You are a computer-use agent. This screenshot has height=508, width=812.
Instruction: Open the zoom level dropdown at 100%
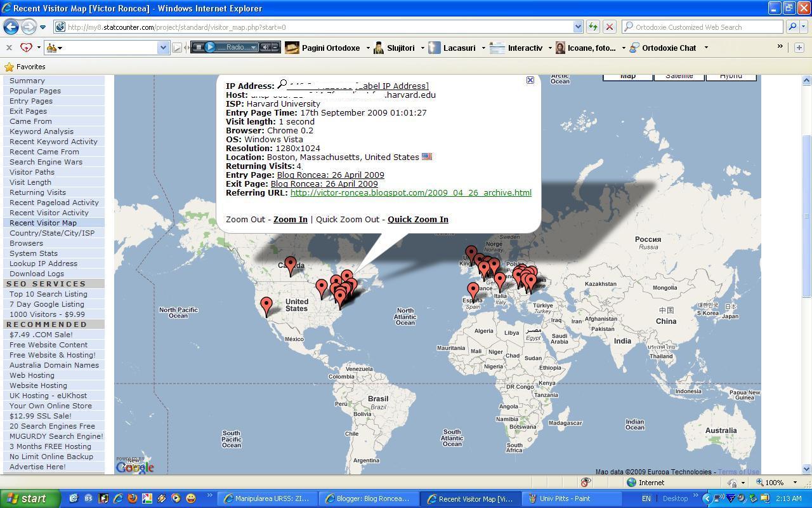[x=796, y=483]
